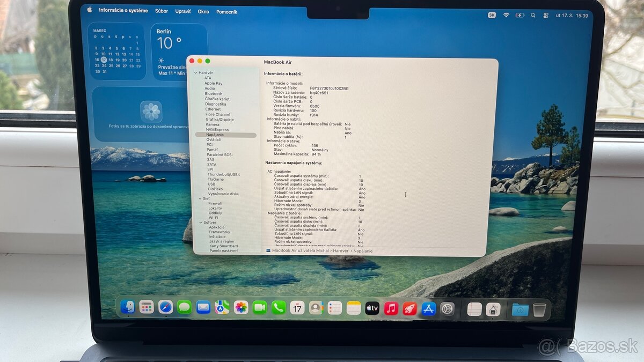Image resolution: width=644 pixels, height=362 pixels.
Task: Select Ethernet in the sidebar
Action: pos(213,109)
